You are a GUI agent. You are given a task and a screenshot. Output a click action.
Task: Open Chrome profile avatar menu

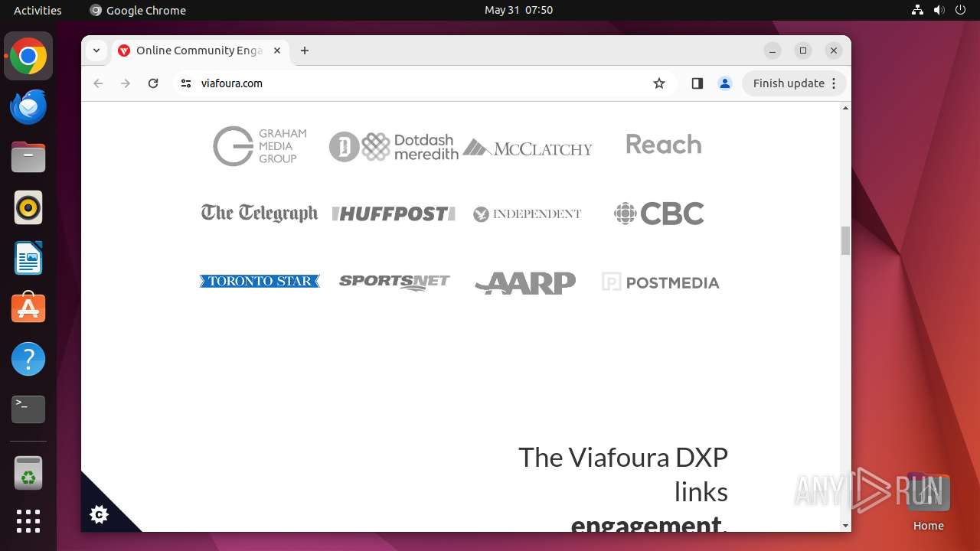725,83
